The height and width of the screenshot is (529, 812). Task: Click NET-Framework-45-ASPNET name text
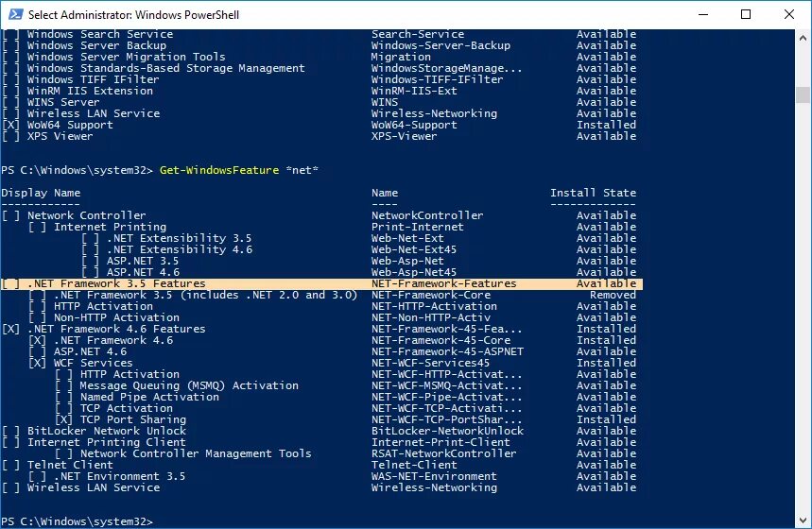coord(447,352)
